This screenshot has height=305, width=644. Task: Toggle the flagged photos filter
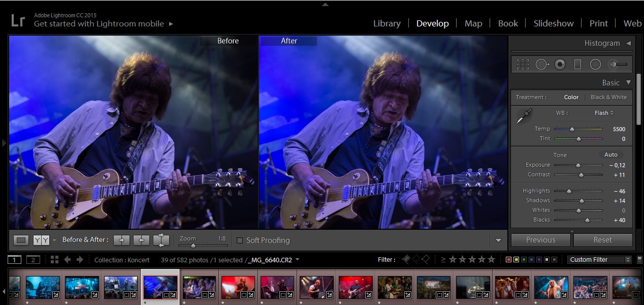406,259
